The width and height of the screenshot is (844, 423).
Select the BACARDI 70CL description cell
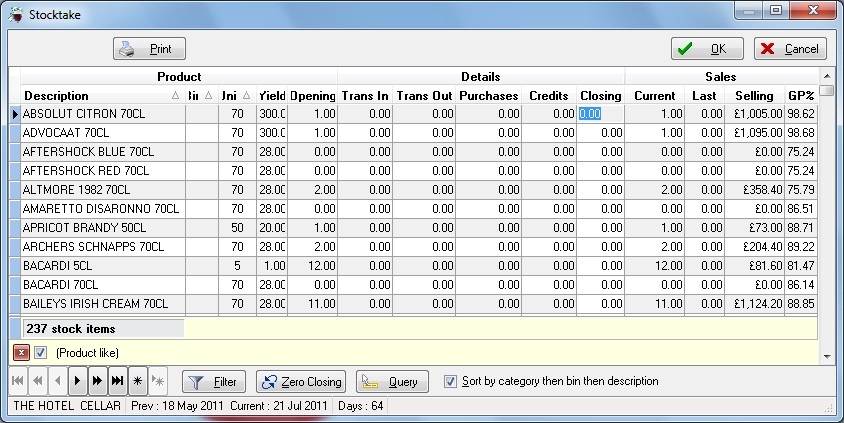103,284
